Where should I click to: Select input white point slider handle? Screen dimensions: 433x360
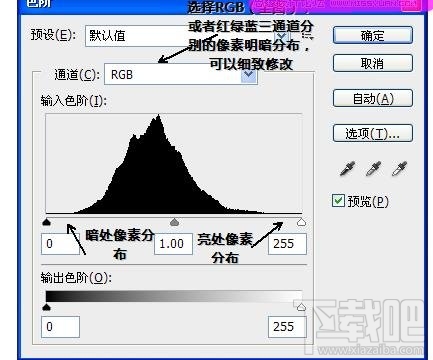[x=301, y=222]
